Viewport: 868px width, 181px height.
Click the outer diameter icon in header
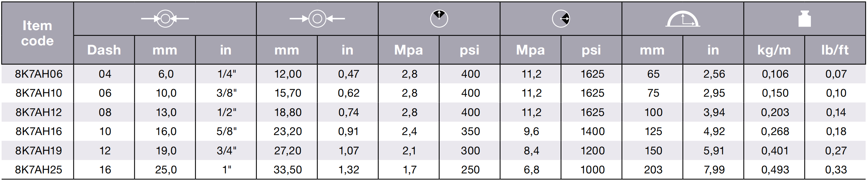tap(317, 18)
